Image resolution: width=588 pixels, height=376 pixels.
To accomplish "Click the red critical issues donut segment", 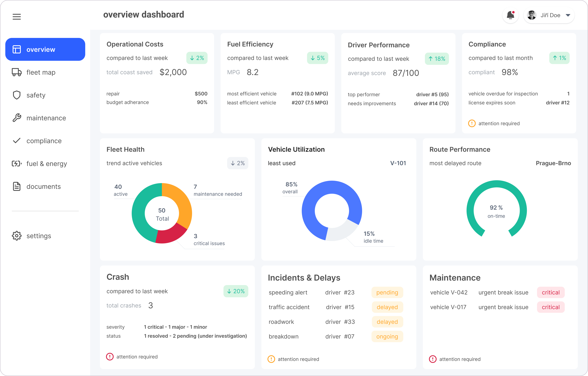I will pyautogui.click(x=171, y=235).
